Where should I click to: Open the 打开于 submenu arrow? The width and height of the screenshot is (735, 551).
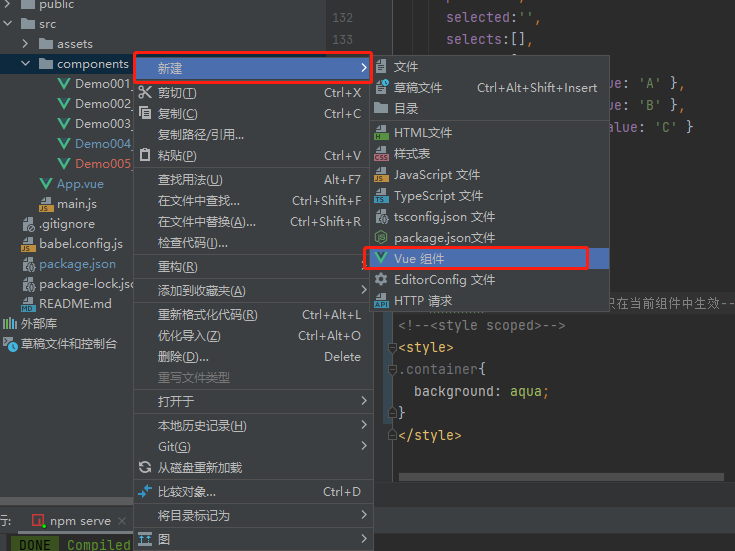[x=364, y=400]
